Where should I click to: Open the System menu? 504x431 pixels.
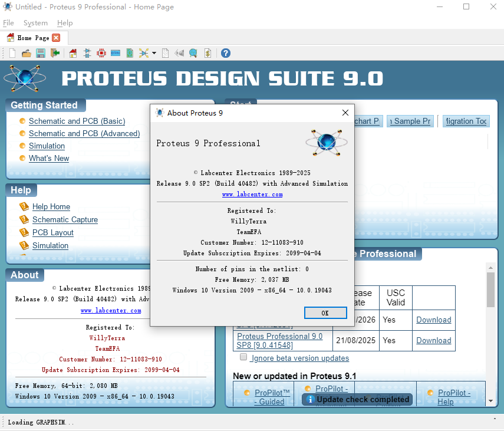point(35,23)
